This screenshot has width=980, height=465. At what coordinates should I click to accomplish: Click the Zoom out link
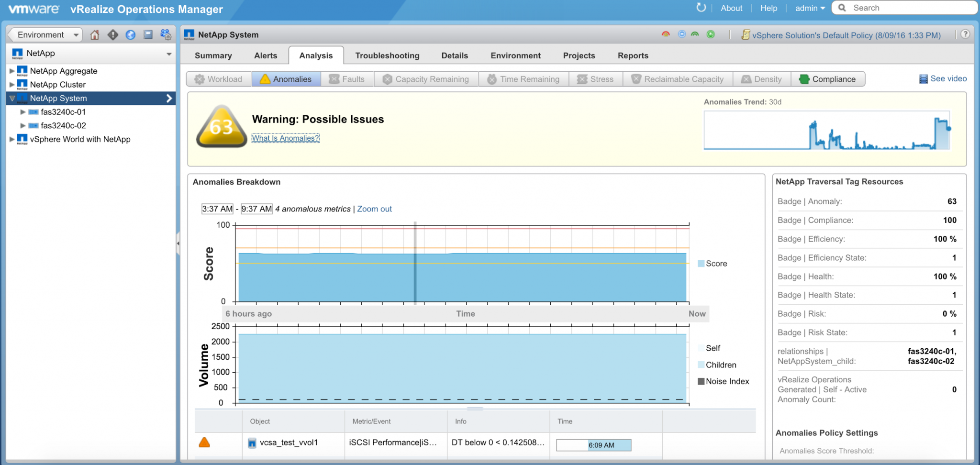pyautogui.click(x=374, y=209)
